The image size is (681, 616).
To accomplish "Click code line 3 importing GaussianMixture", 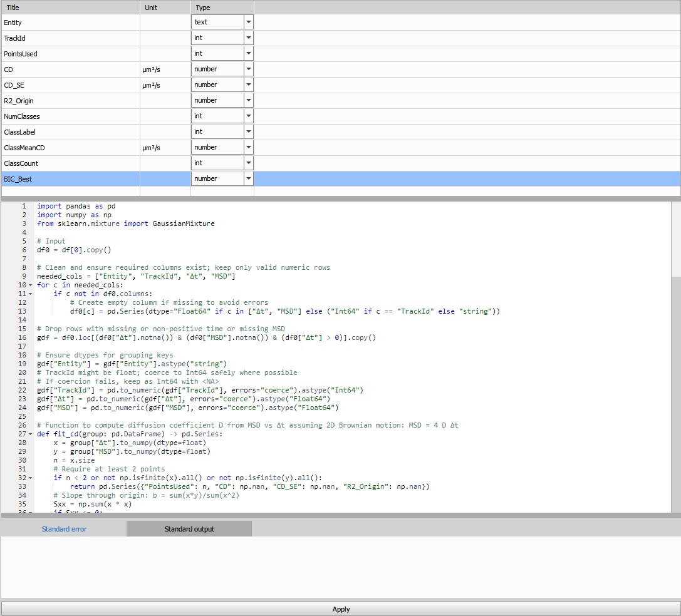I will 125,223.
